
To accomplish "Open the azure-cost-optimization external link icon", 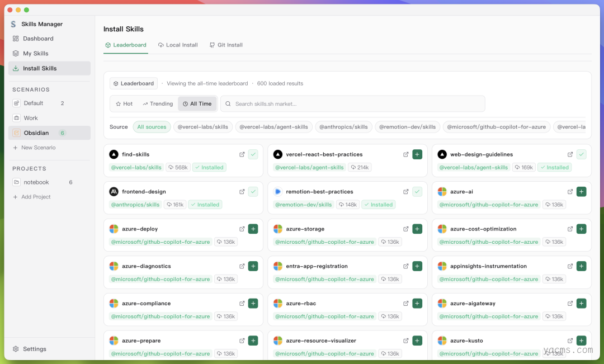I will point(570,229).
